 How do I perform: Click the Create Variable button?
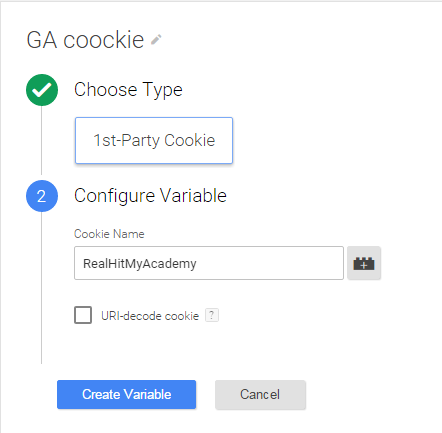127,394
